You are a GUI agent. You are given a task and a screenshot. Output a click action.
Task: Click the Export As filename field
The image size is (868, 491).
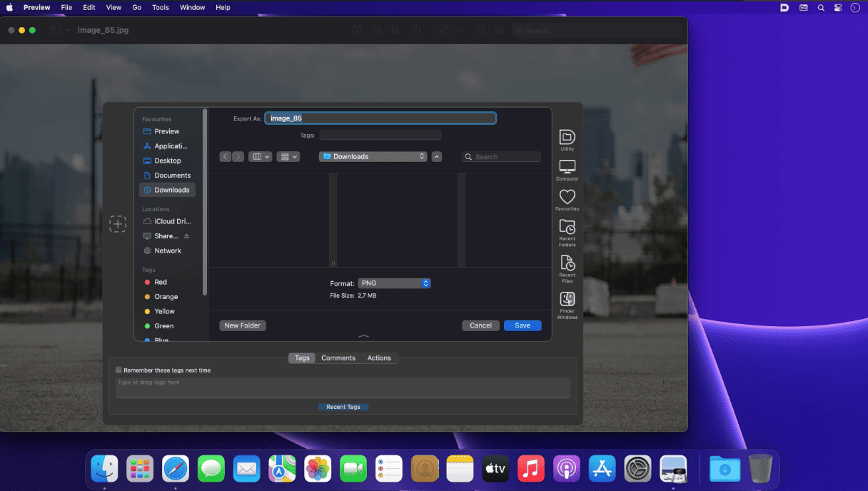pyautogui.click(x=380, y=118)
